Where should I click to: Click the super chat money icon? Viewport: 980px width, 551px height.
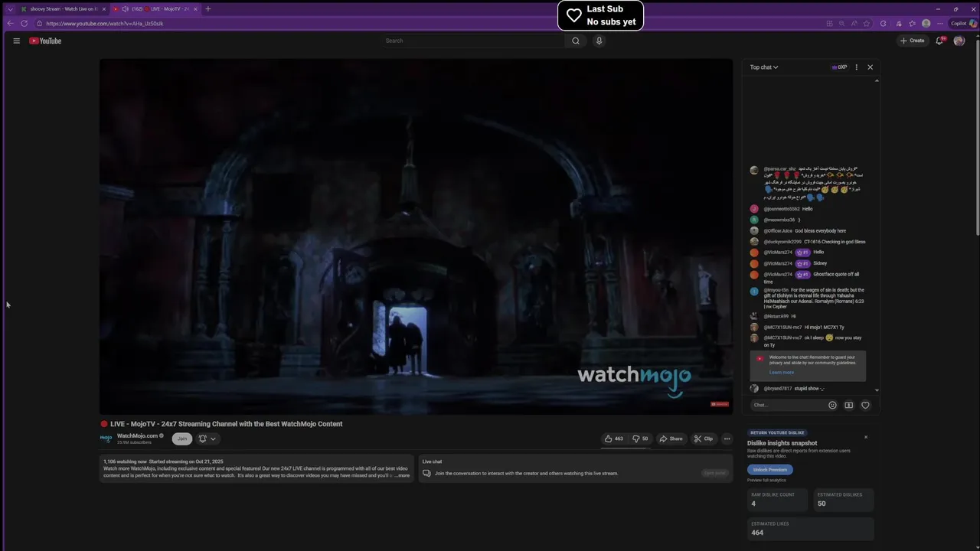(x=848, y=405)
